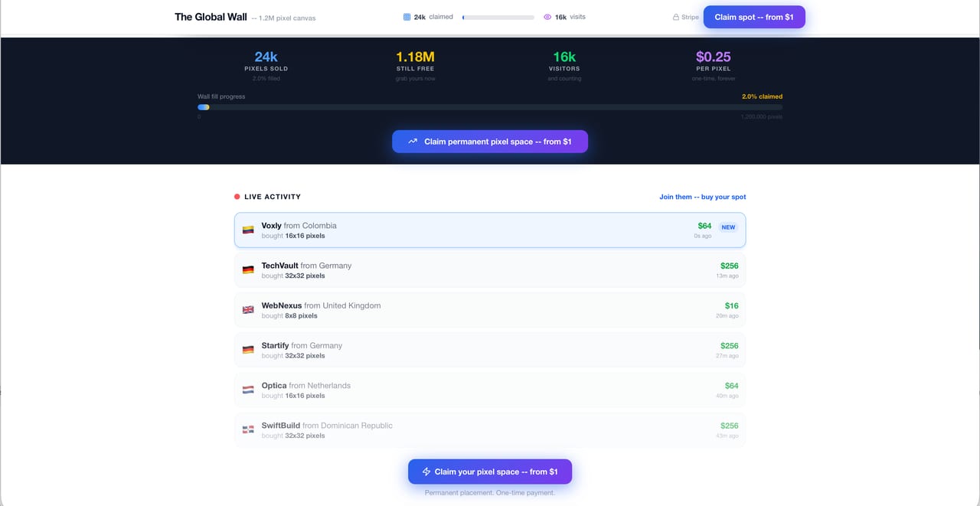Select the WebNexus from United Kingdom row
The image size is (980, 506).
[x=490, y=309]
